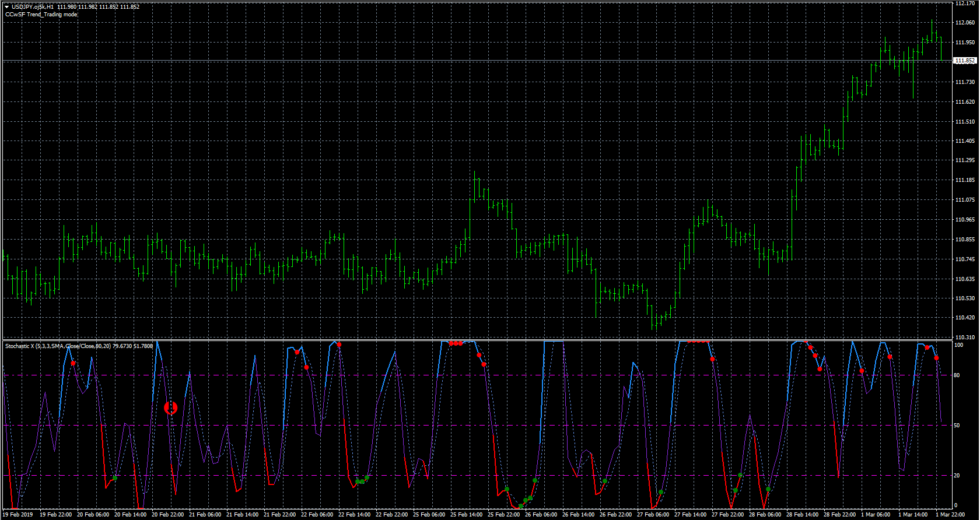Select the 110.420 price on the scale
Viewport: 980px width, 520px height.
coord(965,318)
